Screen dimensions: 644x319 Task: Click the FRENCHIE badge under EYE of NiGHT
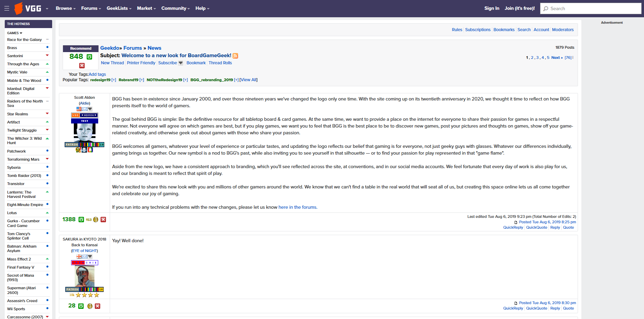pyautogui.click(x=85, y=263)
